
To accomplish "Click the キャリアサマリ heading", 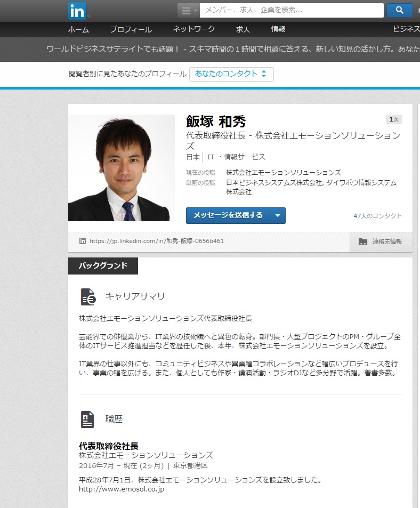I will (x=135, y=296).
